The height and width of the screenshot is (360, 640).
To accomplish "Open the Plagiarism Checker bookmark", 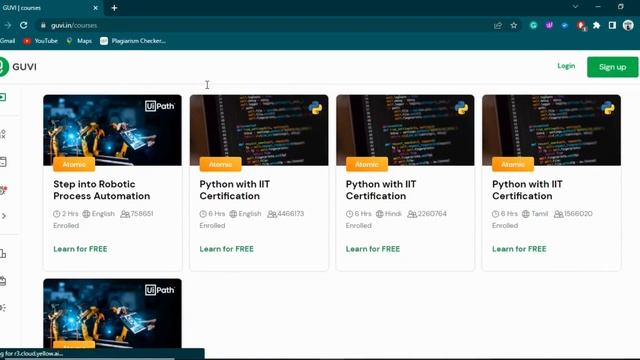I will pyautogui.click(x=133, y=41).
